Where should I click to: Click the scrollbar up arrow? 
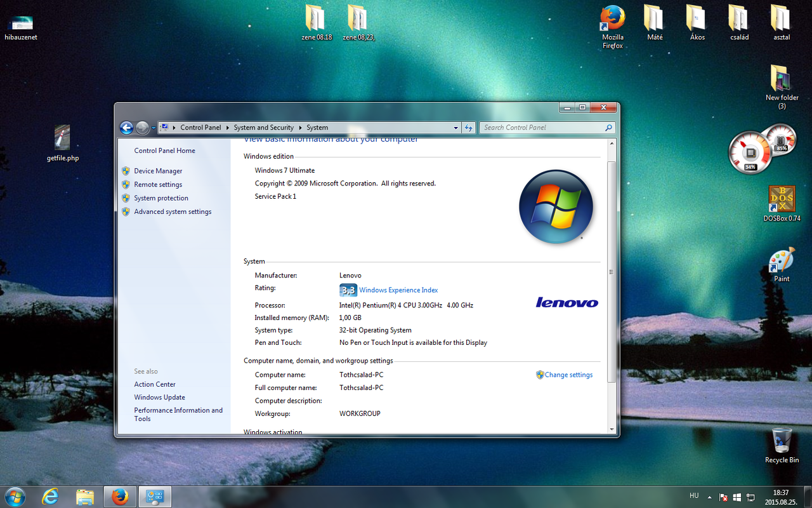click(x=612, y=145)
